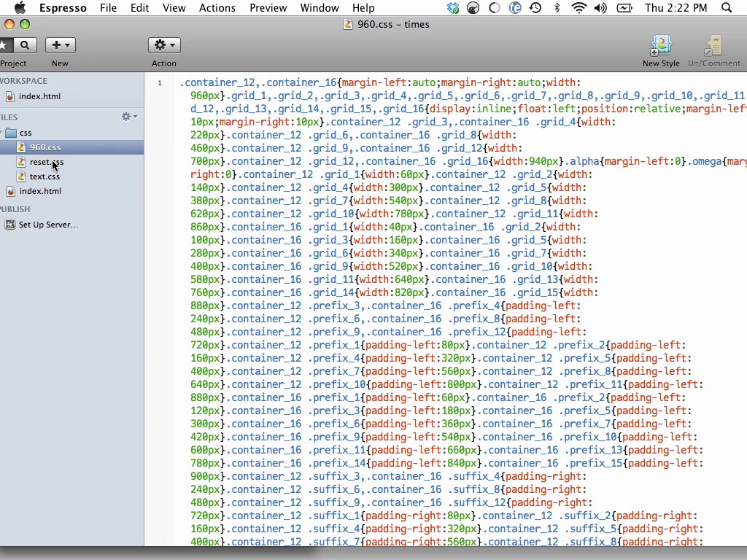The image size is (747, 560).
Task: Open text.css from the file list
Action: pyautogui.click(x=44, y=176)
